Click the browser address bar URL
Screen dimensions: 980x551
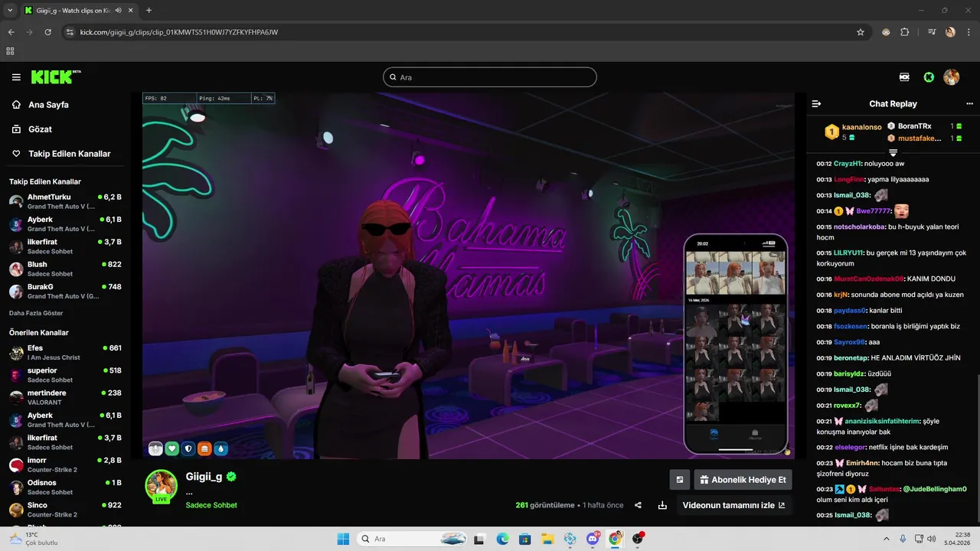[x=178, y=32]
